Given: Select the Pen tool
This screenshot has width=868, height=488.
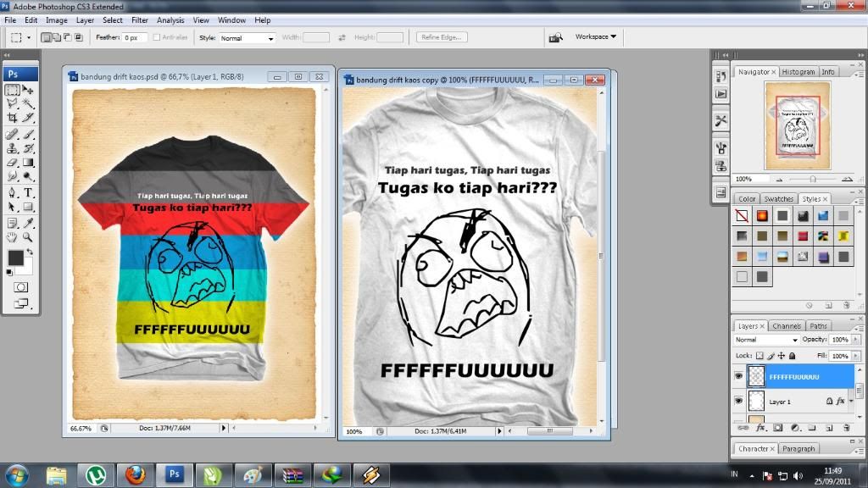Looking at the screenshot, I should click(x=12, y=192).
